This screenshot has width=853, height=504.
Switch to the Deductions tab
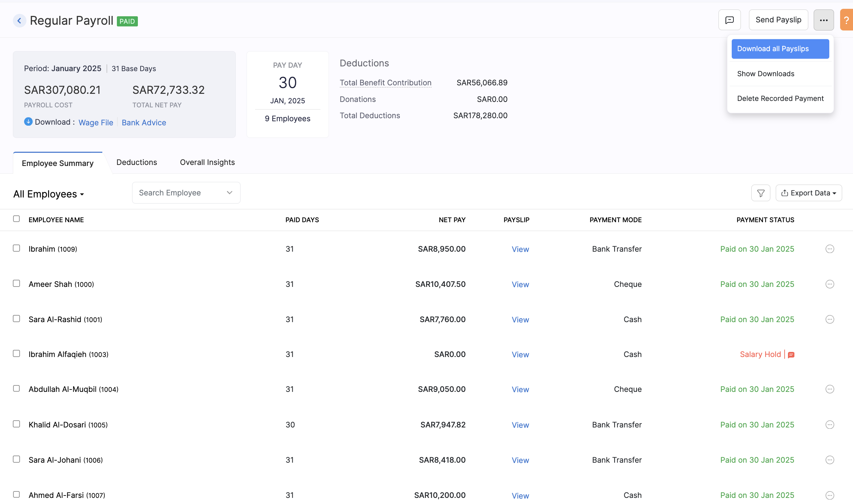[137, 162]
